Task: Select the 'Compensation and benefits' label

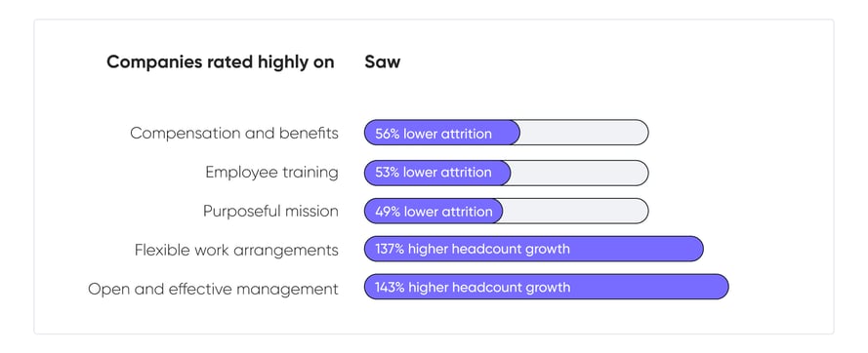Action: pyautogui.click(x=234, y=134)
